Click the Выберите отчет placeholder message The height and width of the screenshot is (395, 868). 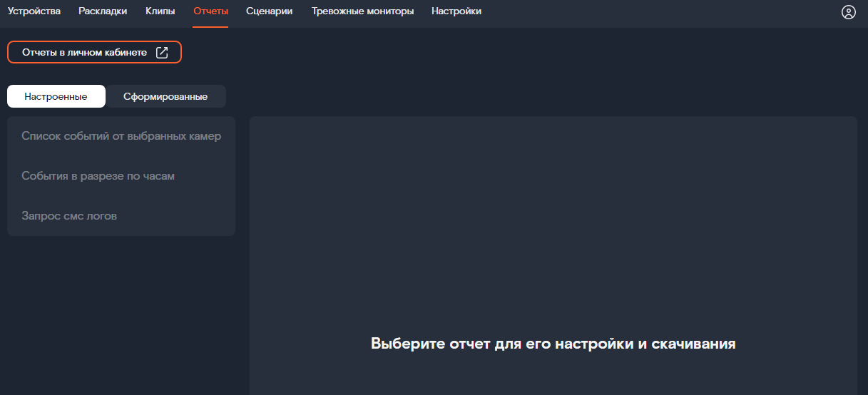[553, 344]
